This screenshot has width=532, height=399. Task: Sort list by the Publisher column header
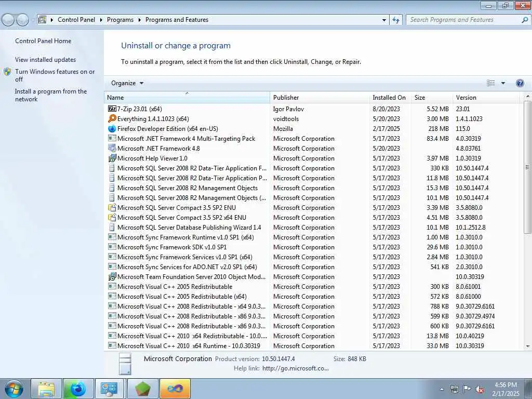pos(320,97)
